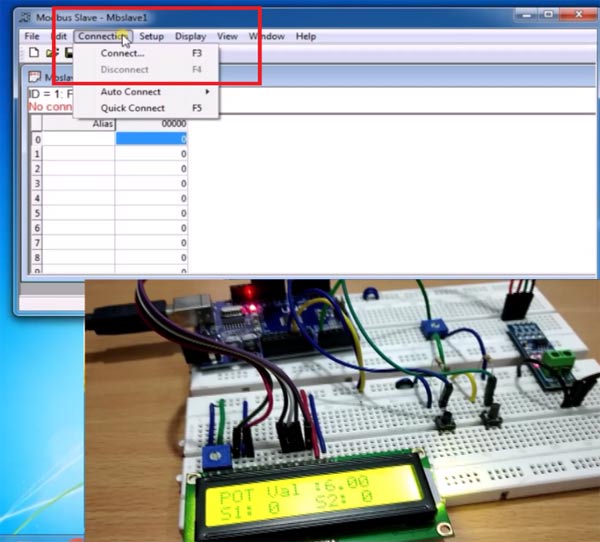The width and height of the screenshot is (600, 542).
Task: Click row header 3
Action: tap(37, 184)
